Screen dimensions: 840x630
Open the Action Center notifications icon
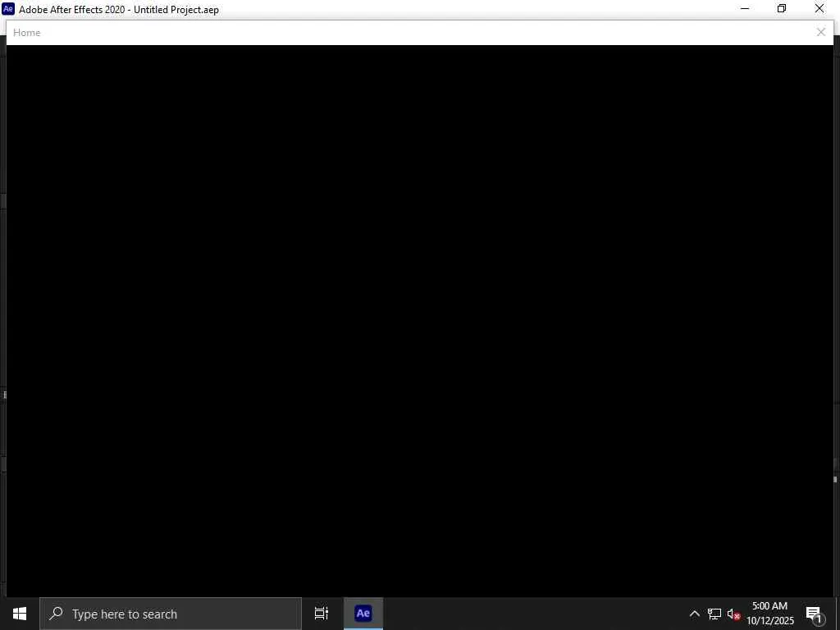pos(814,614)
